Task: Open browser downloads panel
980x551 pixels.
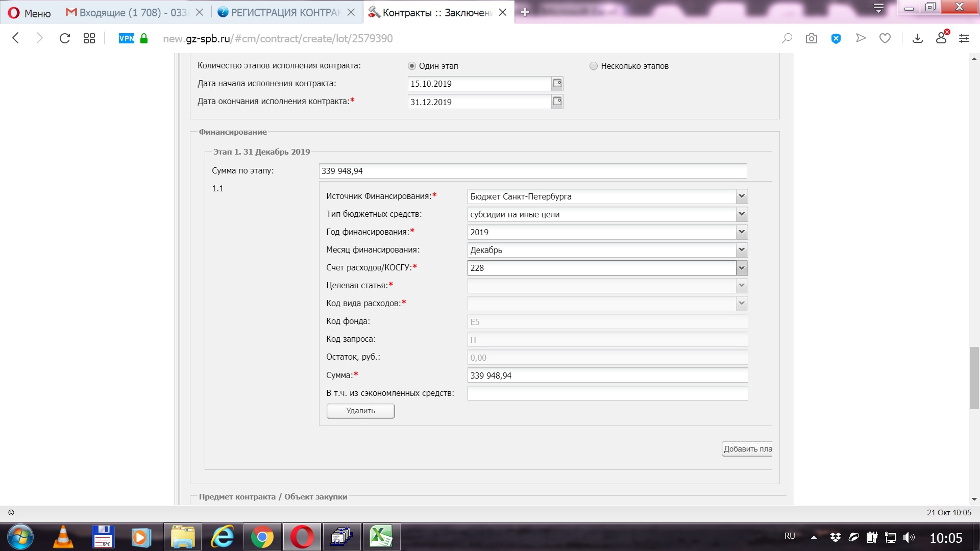Action: pos(917,38)
